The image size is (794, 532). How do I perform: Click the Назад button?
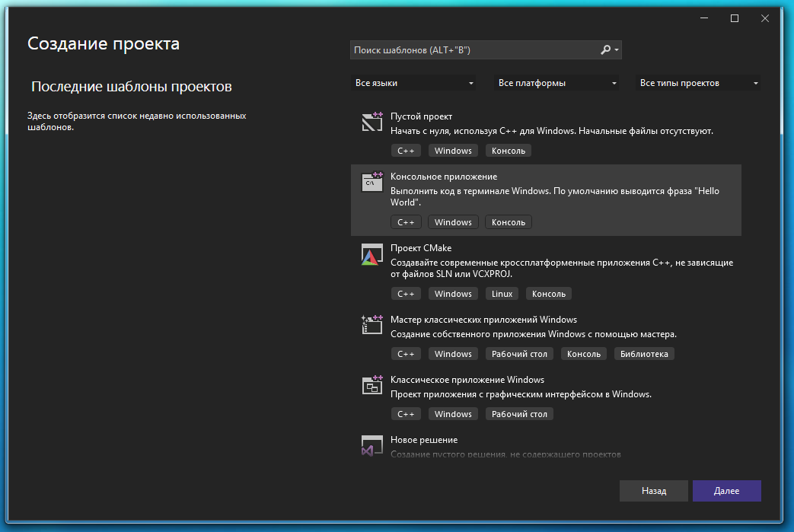pyautogui.click(x=654, y=491)
